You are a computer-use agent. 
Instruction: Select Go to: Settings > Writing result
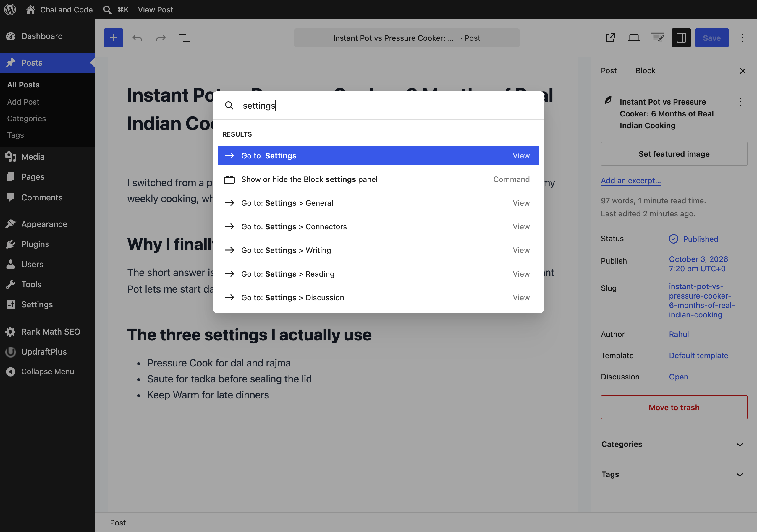point(378,250)
